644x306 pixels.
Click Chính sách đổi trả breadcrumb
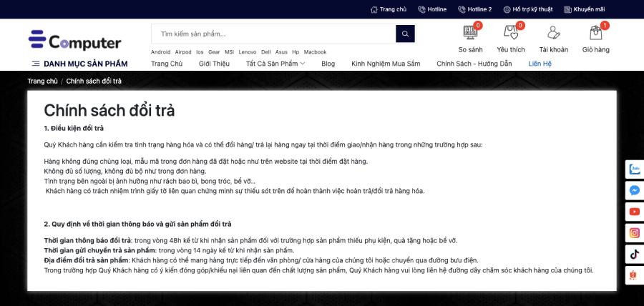(x=94, y=81)
